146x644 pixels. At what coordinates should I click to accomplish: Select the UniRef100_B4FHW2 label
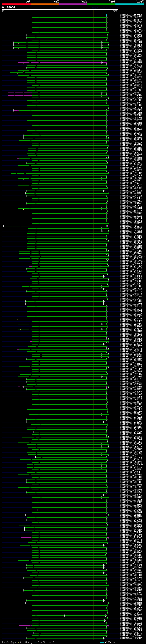click(131, 60)
